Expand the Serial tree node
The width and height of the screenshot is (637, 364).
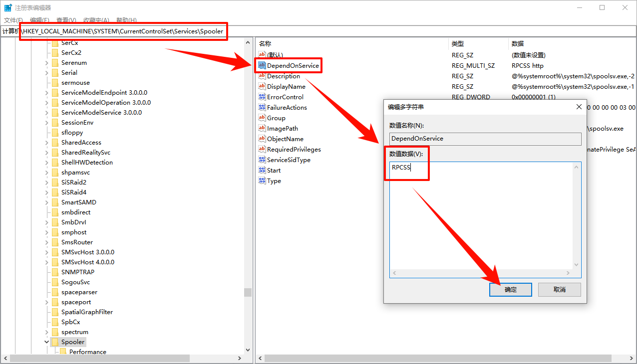pos(46,73)
